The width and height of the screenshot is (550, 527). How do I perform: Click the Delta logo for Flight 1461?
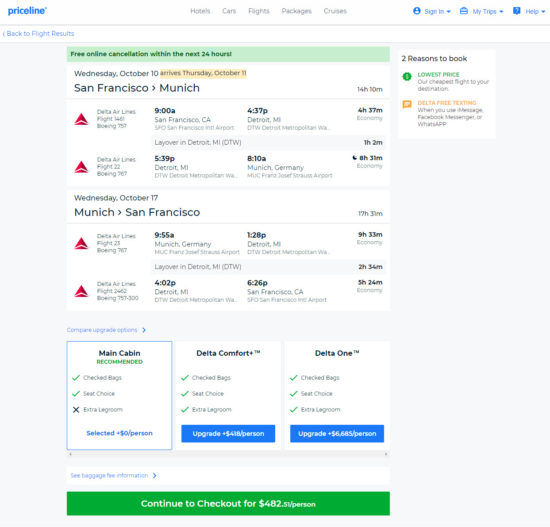[81, 119]
